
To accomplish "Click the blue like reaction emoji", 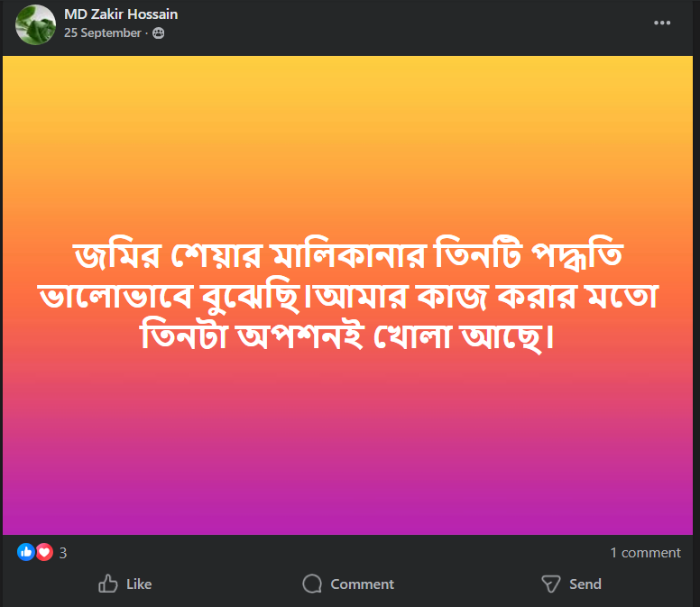I will 25,552.
